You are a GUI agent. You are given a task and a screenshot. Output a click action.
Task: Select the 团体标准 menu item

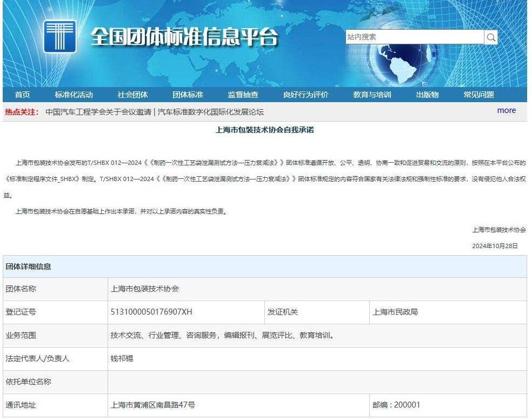188,95
